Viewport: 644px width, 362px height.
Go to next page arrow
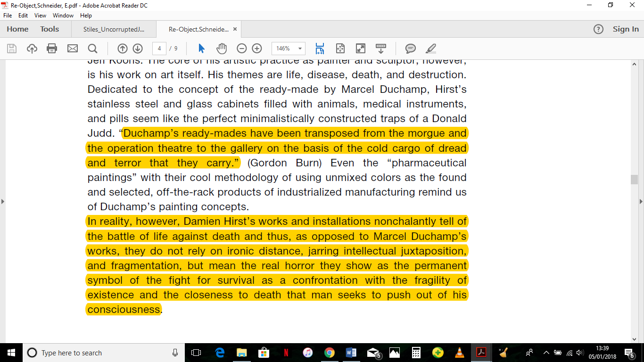point(137,49)
